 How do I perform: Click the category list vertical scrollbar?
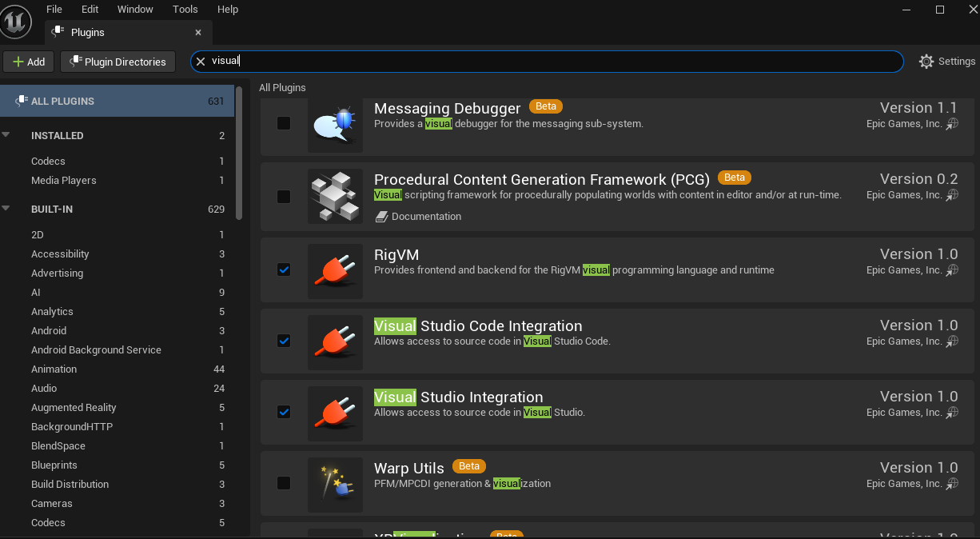(x=239, y=153)
